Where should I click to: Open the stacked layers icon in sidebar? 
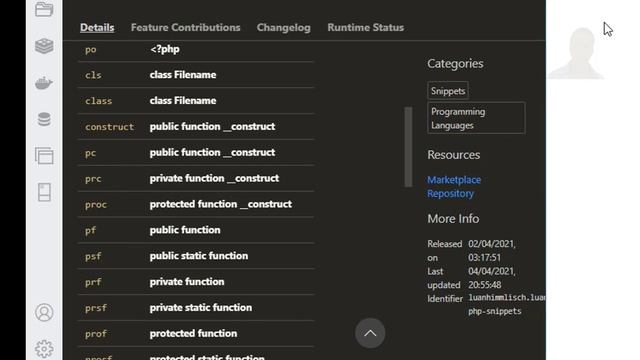coord(44,46)
